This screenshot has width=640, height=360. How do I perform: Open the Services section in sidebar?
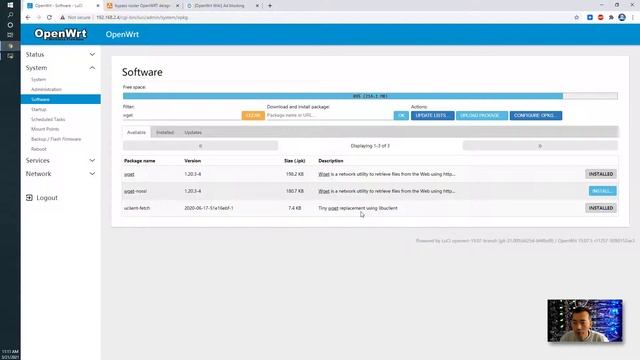tap(38, 160)
